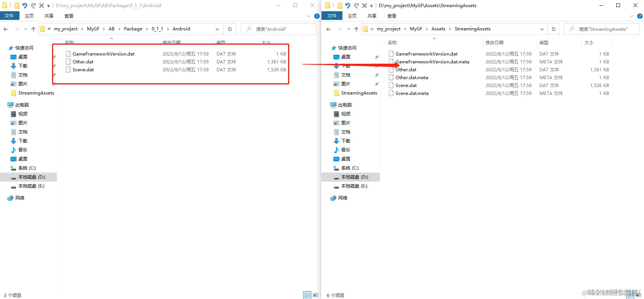The height and width of the screenshot is (299, 644).
Task: Click my_project breadcrumb in left address bar
Action: 66,29
